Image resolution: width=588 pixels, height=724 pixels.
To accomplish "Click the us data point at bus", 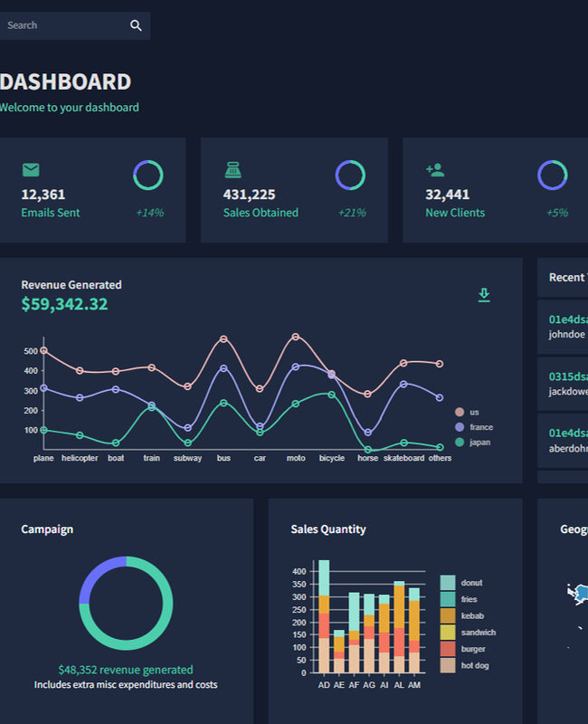I will pyautogui.click(x=223, y=338).
